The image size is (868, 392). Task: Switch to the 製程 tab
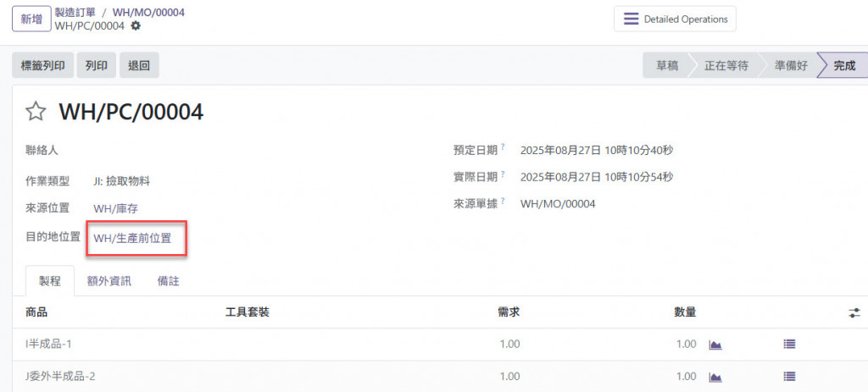click(x=49, y=281)
